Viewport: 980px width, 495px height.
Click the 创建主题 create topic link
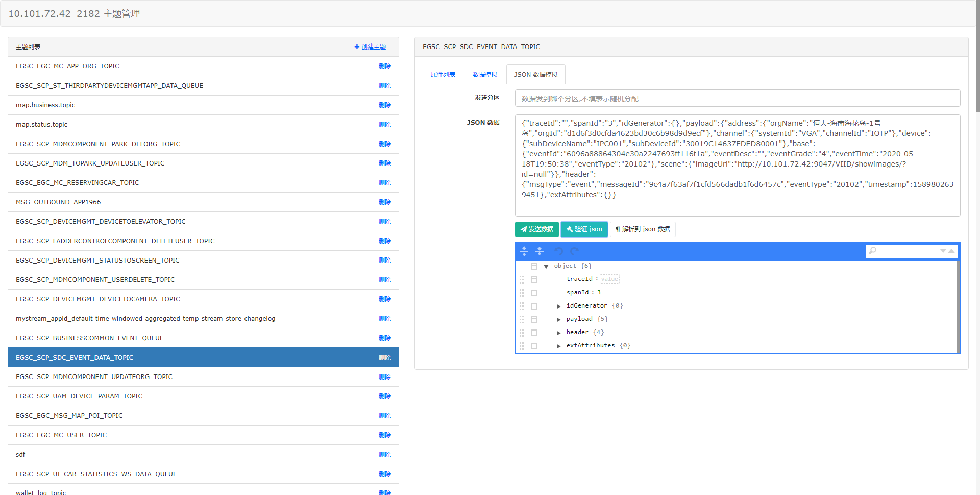(370, 47)
